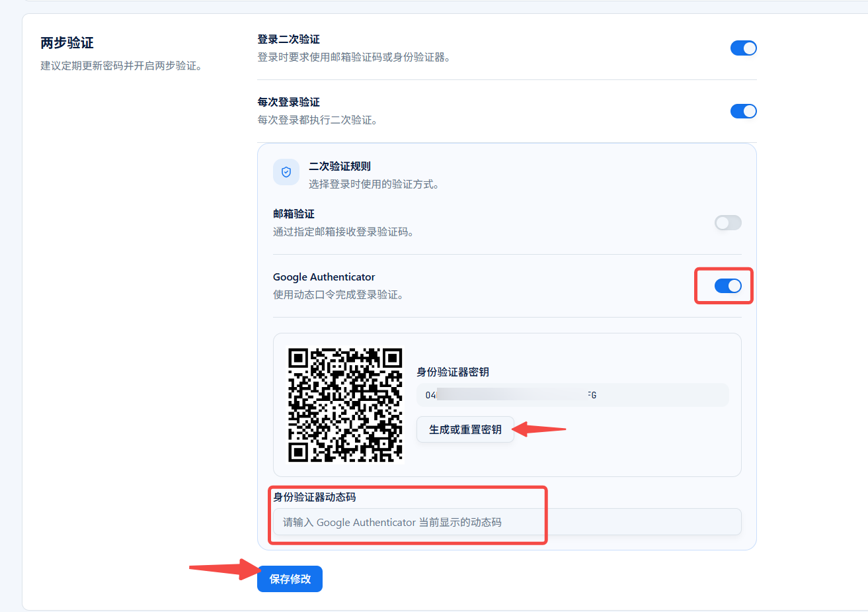This screenshot has width=868, height=612.
Task: Click the 登录二次验证 label
Action: [x=289, y=40]
